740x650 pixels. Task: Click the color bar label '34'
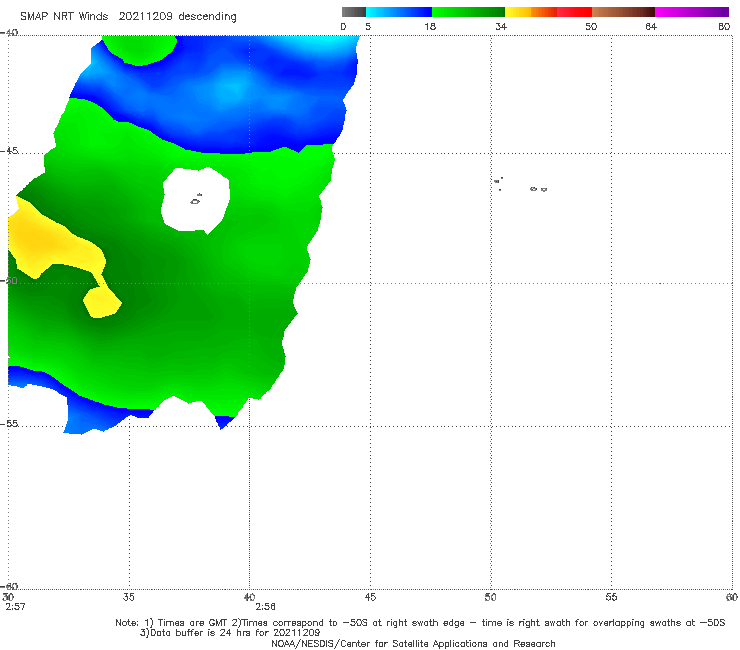[501, 26]
